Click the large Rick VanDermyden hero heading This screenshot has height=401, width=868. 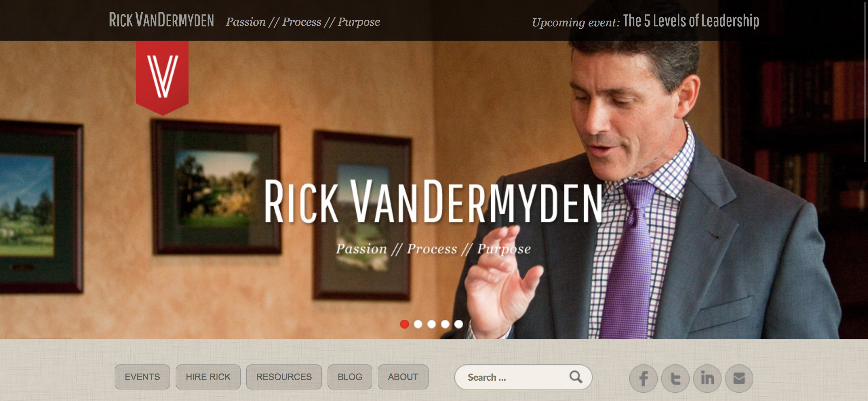click(x=433, y=202)
